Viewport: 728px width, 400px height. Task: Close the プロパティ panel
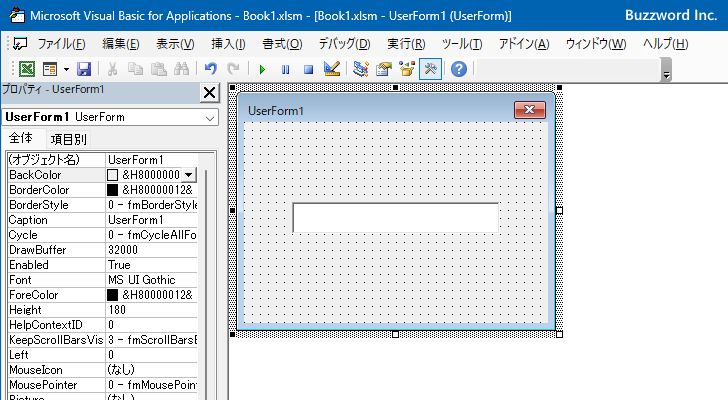(209, 92)
